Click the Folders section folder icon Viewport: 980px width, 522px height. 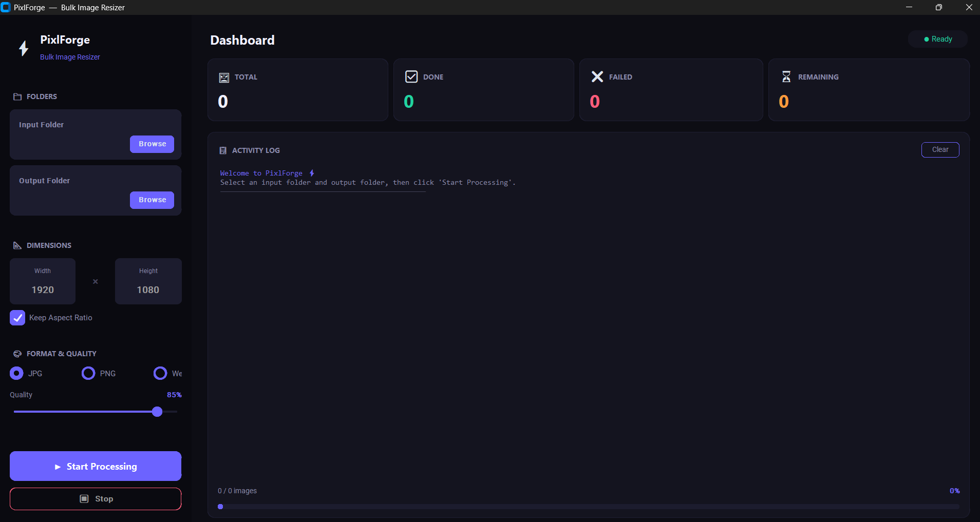(x=17, y=96)
